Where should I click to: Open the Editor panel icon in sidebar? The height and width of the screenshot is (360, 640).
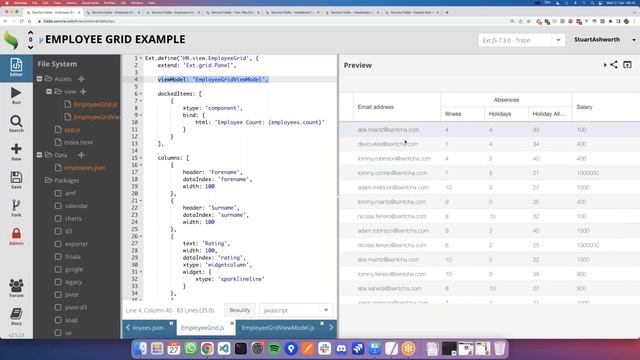click(16, 67)
